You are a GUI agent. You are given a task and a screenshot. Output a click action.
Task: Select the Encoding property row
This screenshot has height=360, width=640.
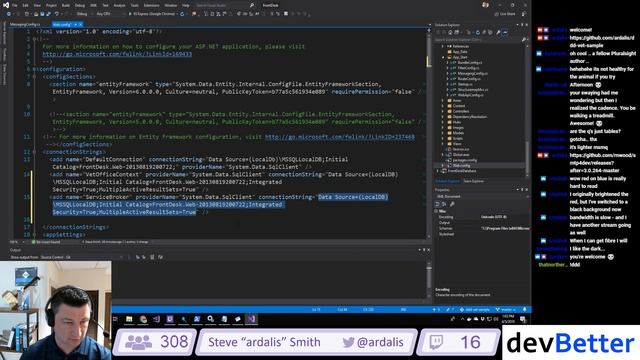click(x=482, y=217)
